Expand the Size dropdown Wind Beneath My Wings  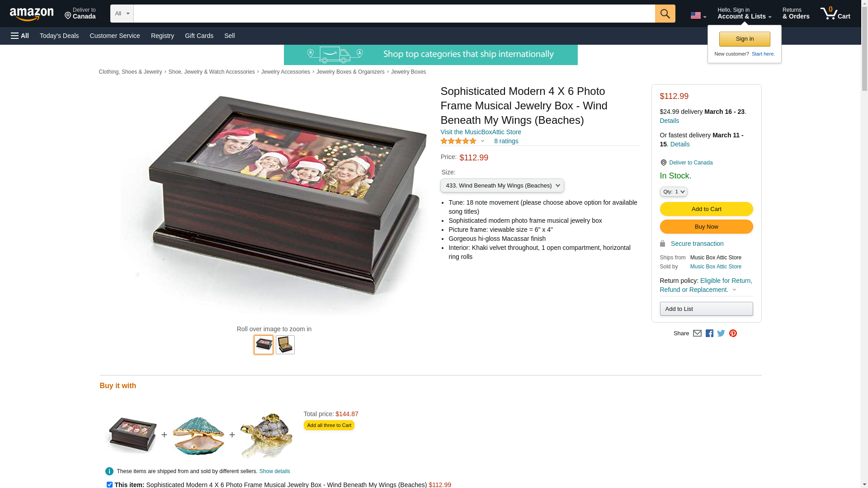pos(502,186)
